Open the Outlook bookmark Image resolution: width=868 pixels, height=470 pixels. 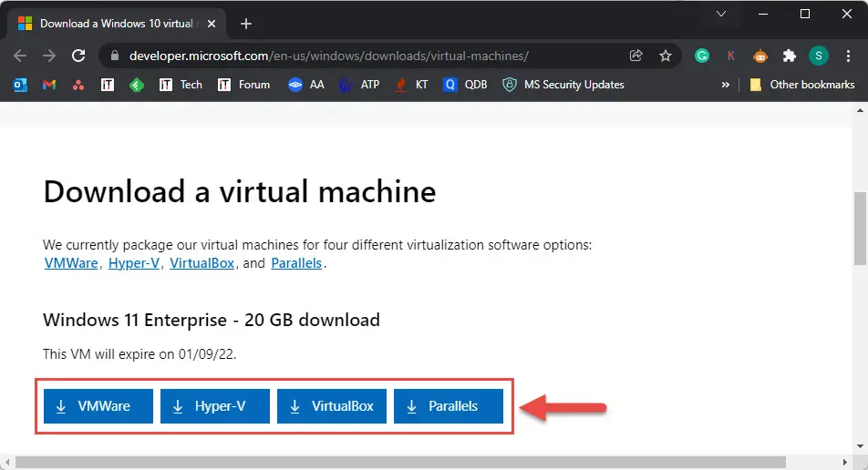20,85
